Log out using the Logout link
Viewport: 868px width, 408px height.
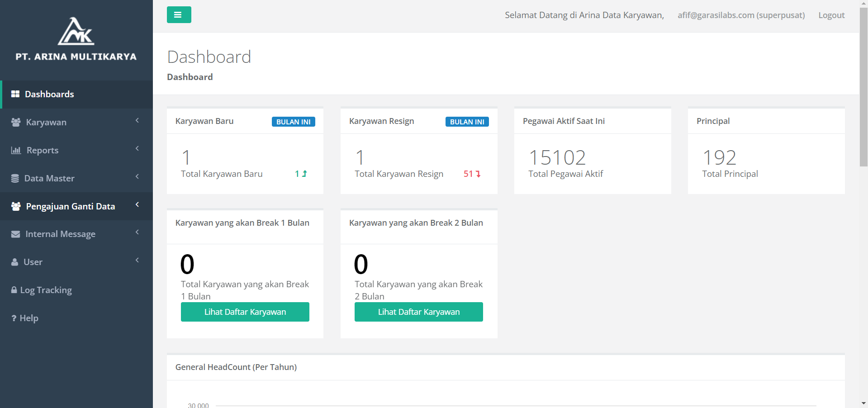[x=831, y=15]
